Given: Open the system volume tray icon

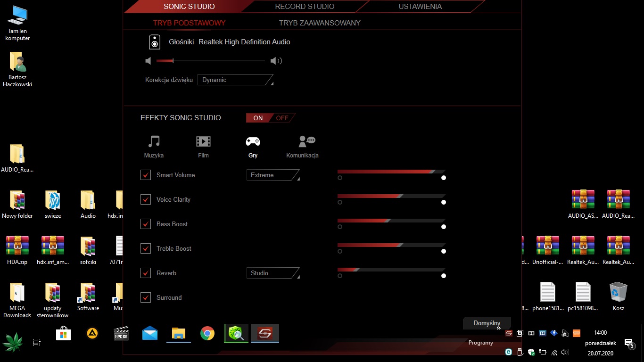Looking at the screenshot, I should pyautogui.click(x=565, y=352).
